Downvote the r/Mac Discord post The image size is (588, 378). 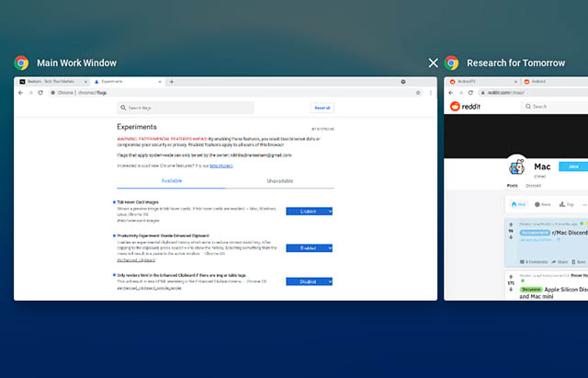click(x=511, y=237)
